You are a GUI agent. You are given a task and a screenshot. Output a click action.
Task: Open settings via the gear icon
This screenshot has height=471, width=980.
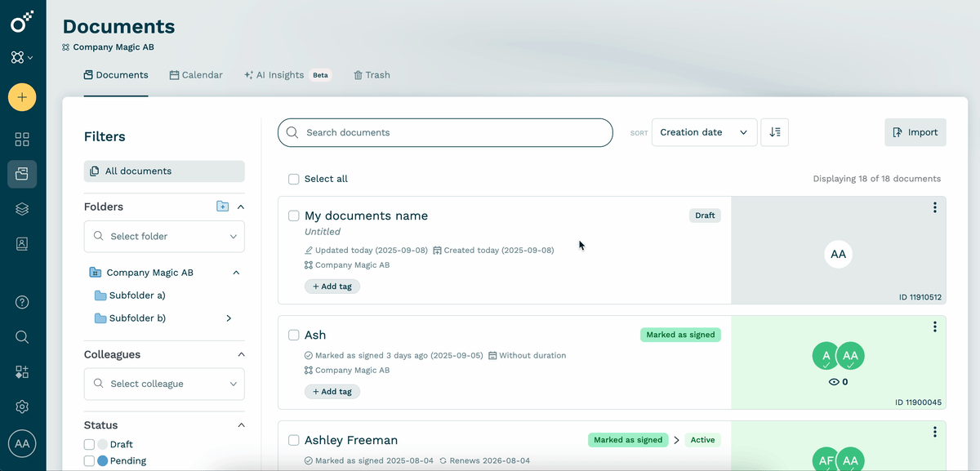[x=21, y=406]
